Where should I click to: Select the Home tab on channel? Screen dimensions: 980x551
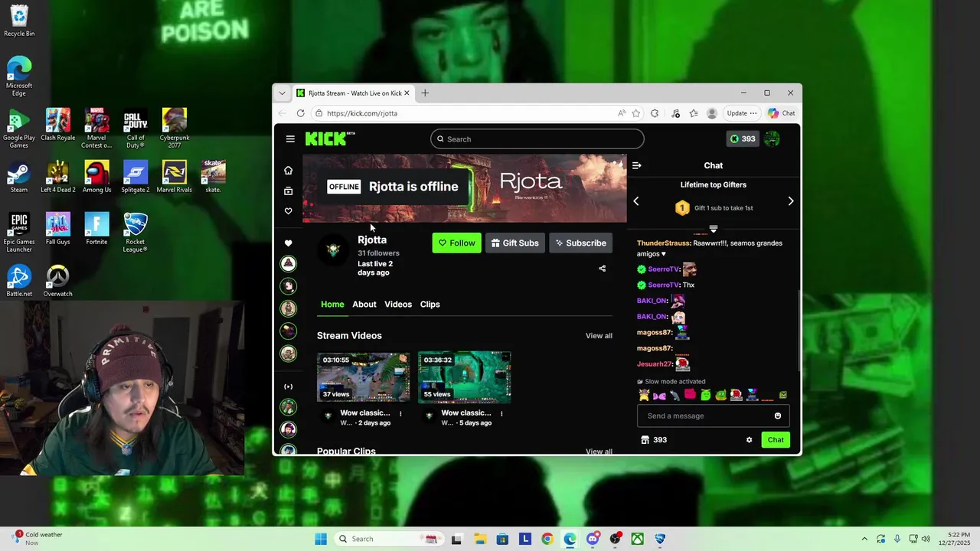pyautogui.click(x=332, y=305)
